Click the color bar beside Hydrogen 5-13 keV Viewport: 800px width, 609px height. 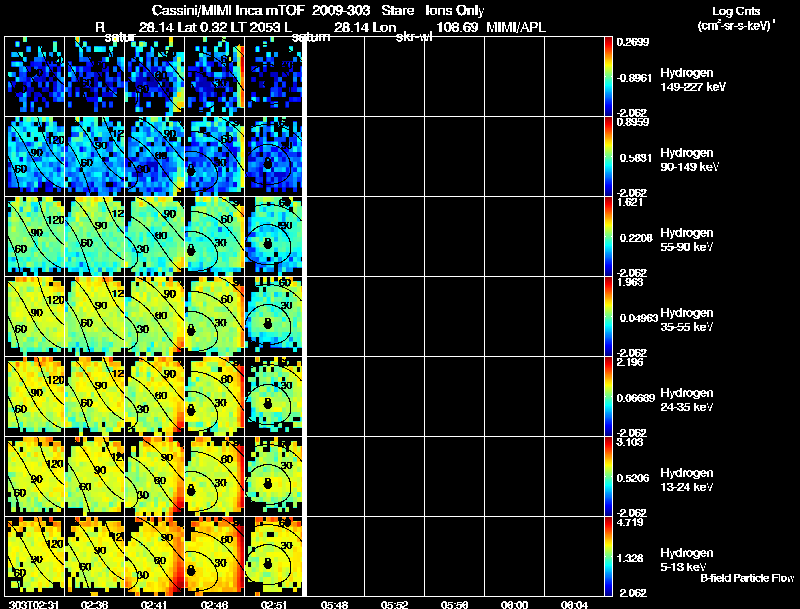point(608,556)
